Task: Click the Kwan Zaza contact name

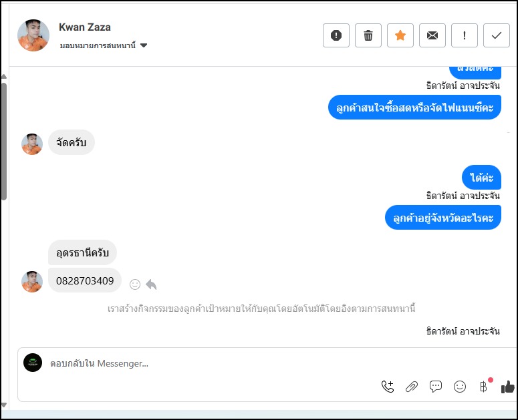Action: 85,27
